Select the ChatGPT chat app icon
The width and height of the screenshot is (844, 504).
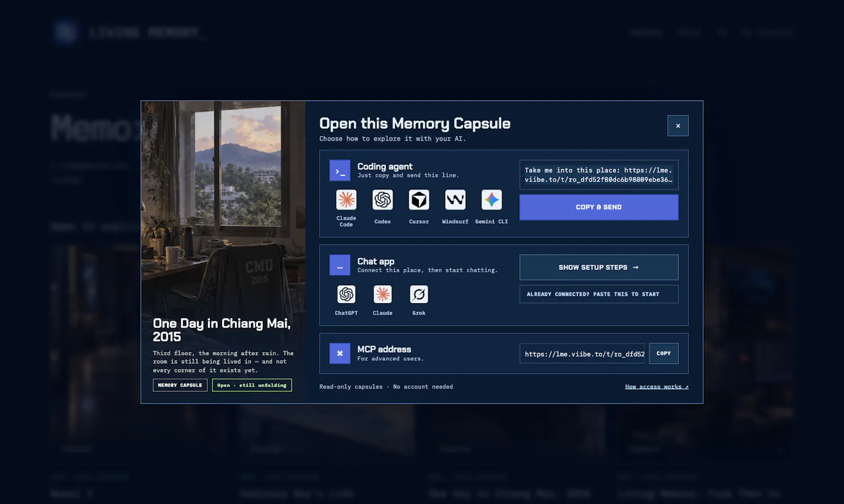pyautogui.click(x=346, y=294)
